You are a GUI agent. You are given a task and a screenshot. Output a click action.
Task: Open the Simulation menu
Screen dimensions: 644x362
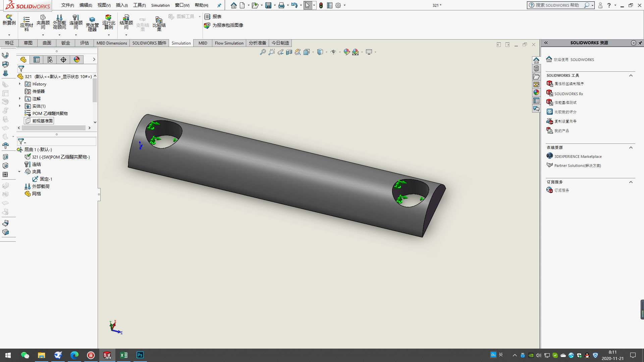pos(160,5)
